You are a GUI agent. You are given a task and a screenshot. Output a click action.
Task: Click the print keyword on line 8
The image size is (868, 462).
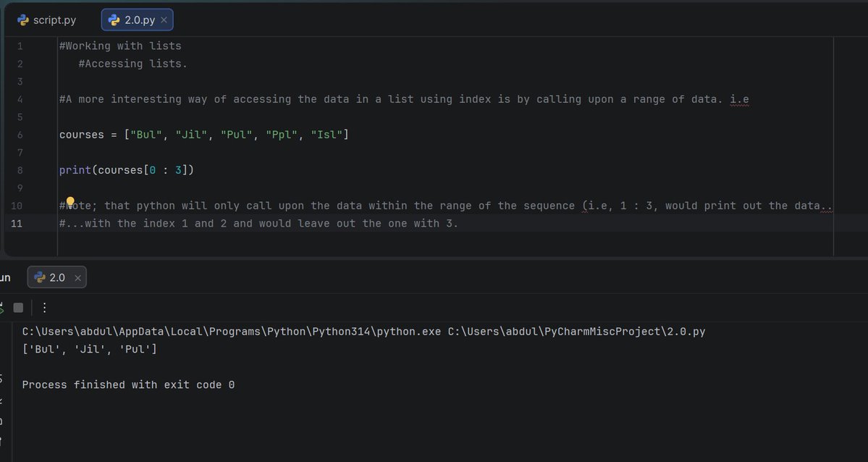click(x=75, y=170)
